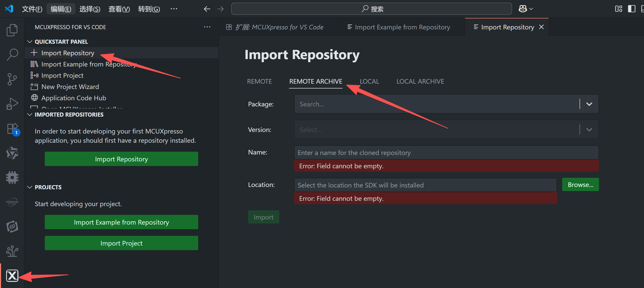Select Application Code Hub
Image resolution: width=644 pixels, height=288 pixels.
pos(121,98)
